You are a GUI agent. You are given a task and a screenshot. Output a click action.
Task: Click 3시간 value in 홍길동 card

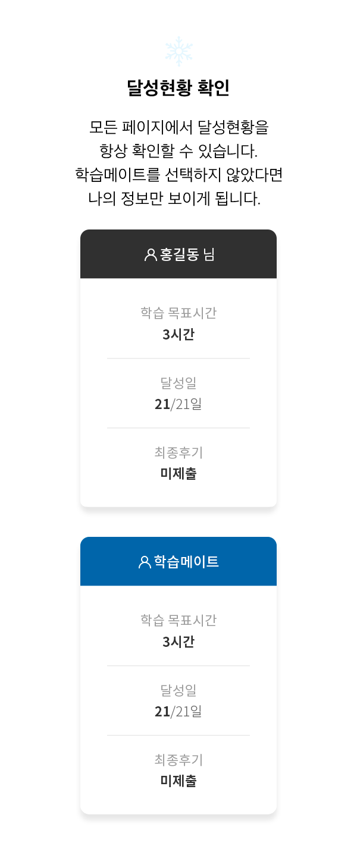pyautogui.click(x=178, y=334)
